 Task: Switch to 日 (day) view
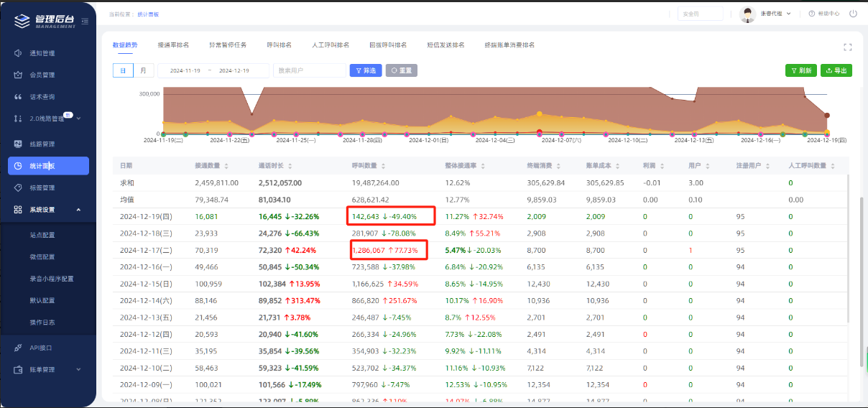pos(123,70)
